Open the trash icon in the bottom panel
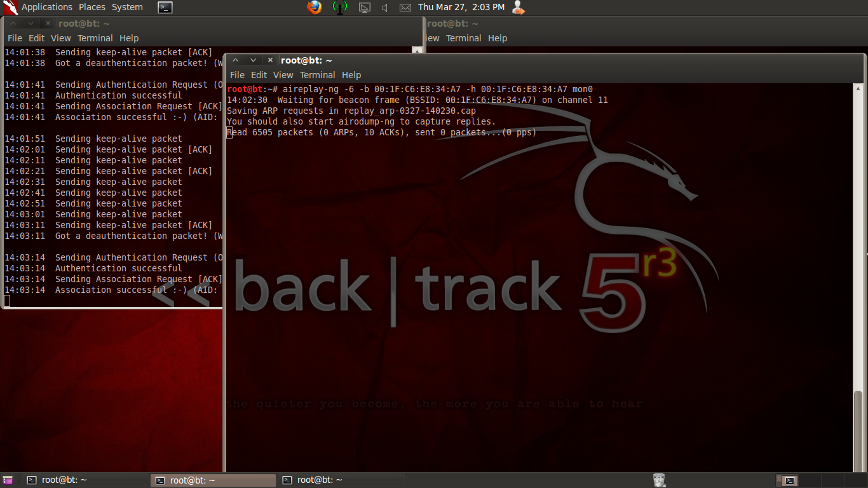This screenshot has height=488, width=868. click(x=659, y=480)
